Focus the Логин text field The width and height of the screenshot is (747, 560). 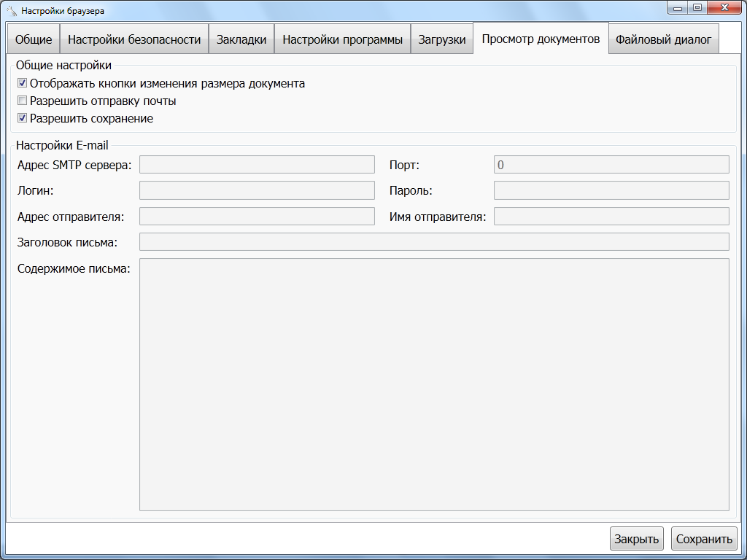pos(257,190)
